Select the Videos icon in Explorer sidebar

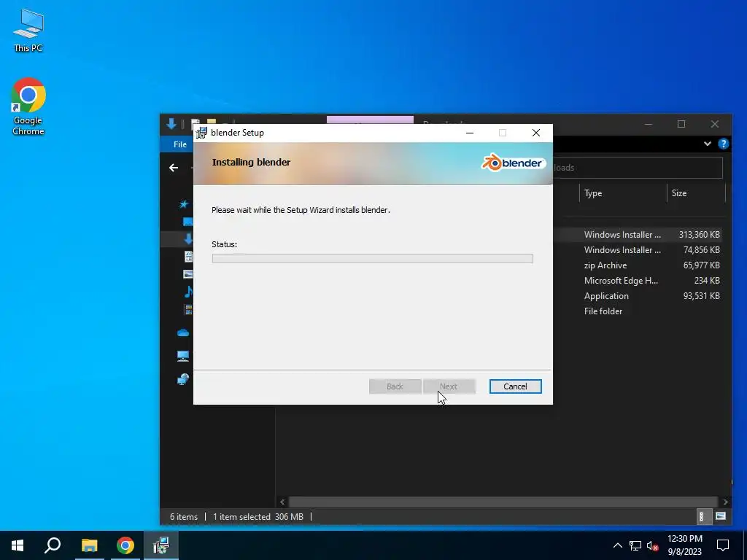click(x=189, y=309)
